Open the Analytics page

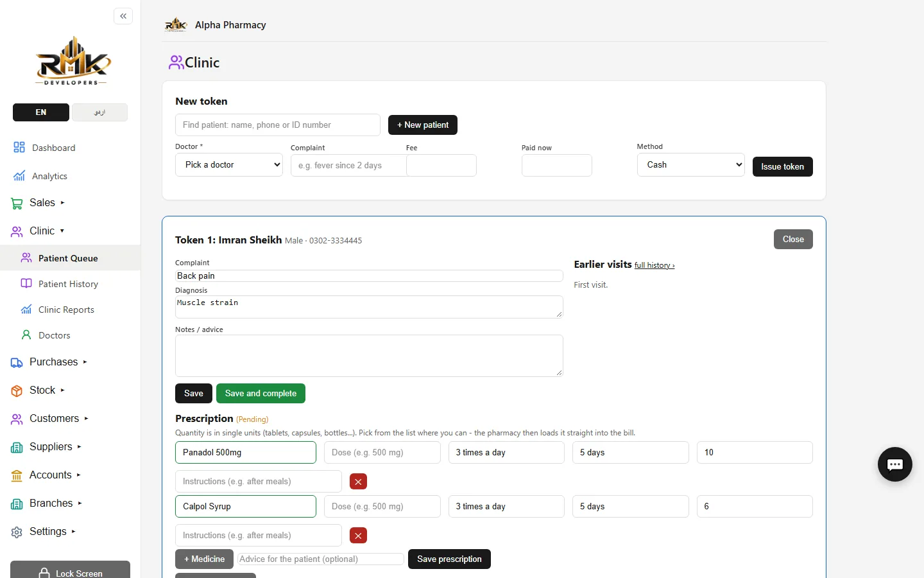50,176
